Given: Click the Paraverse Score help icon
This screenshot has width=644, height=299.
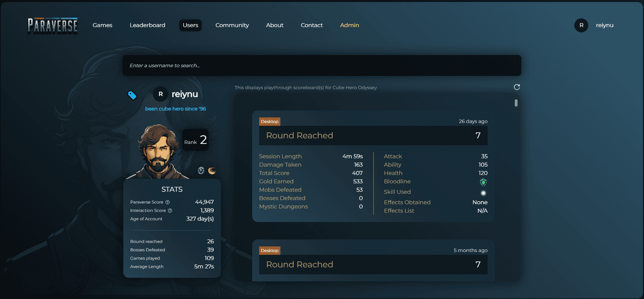Looking at the screenshot, I should click(167, 202).
